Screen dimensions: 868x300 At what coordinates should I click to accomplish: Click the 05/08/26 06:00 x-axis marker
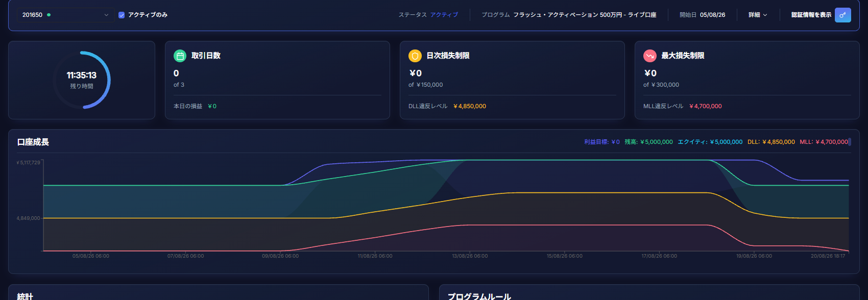click(91, 256)
